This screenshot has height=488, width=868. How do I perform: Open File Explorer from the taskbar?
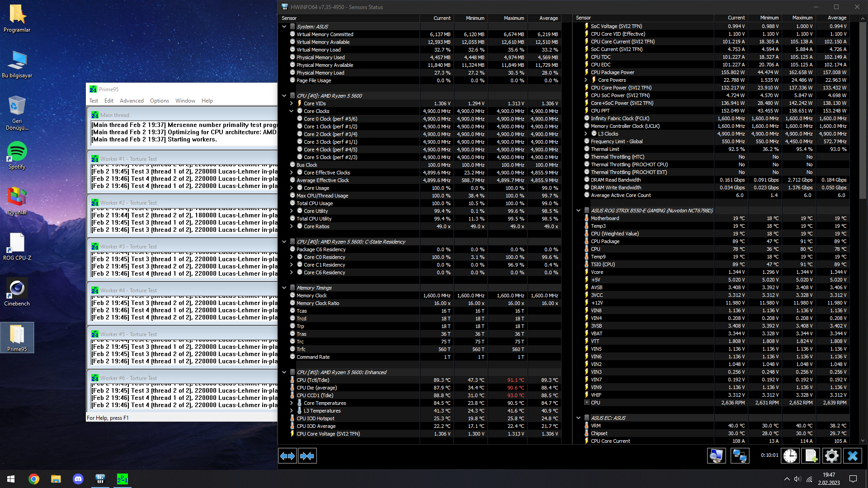tap(56, 479)
